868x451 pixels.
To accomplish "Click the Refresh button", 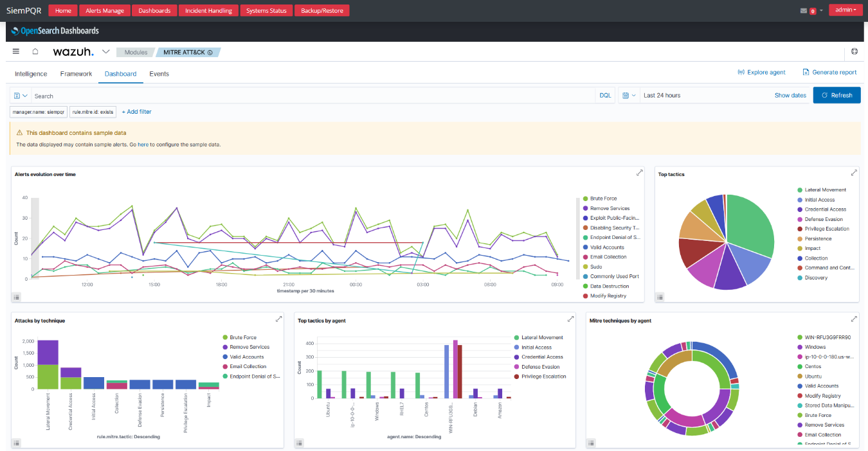I will coord(837,95).
